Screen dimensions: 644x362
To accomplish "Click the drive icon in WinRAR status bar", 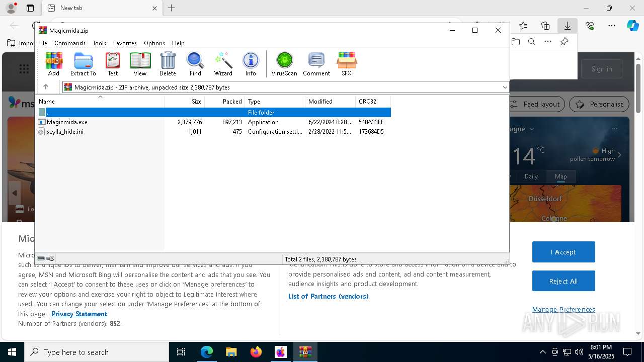I will [41, 258].
